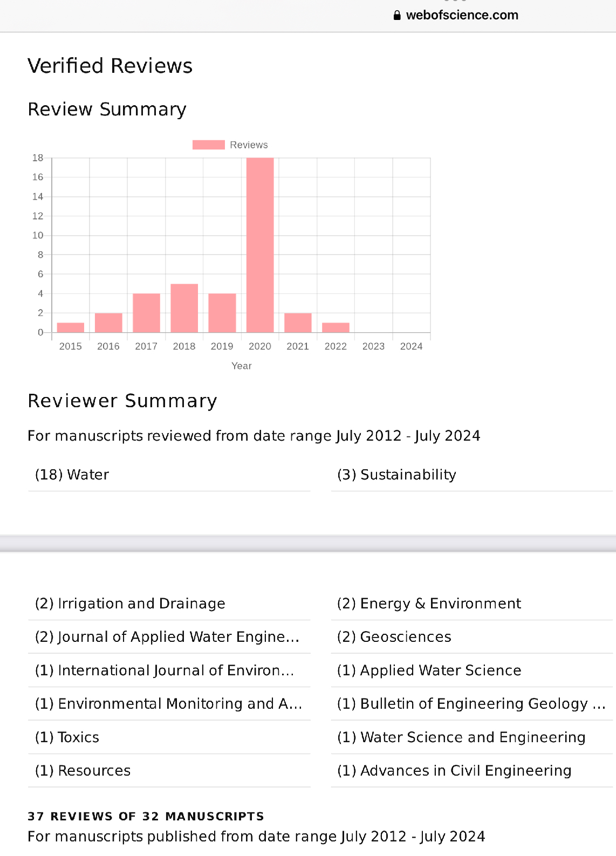
Task: Click the Review Summary heading
Action: coord(107,109)
